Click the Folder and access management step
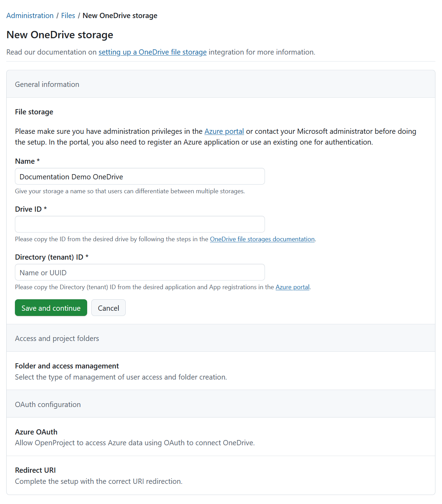This screenshot has width=442, height=504. [x=67, y=366]
